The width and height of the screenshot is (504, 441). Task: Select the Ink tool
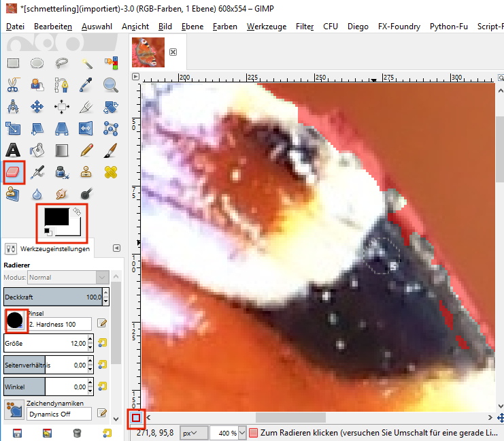pos(62,172)
